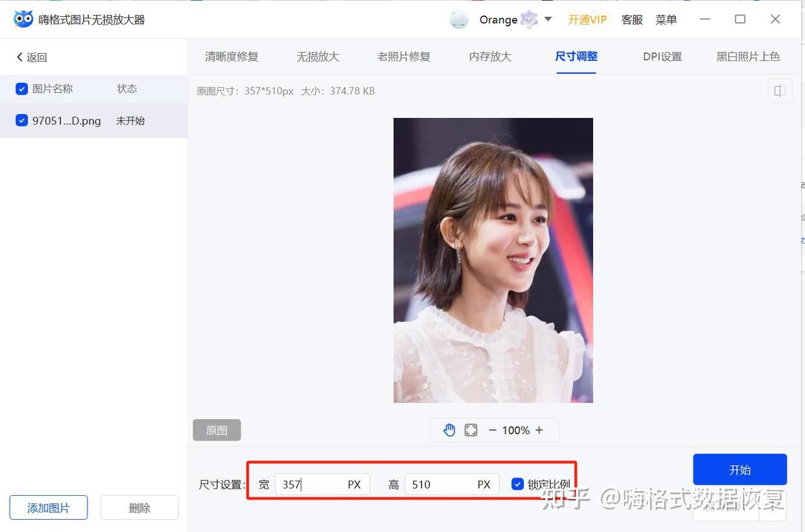Open the DPI设置 tab
Screen dimensions: 805x532
tap(662, 56)
